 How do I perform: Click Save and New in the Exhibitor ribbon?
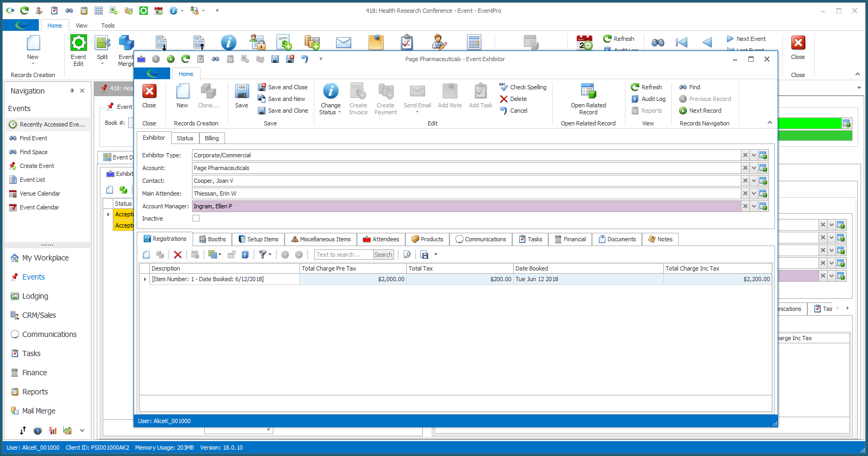(281, 99)
